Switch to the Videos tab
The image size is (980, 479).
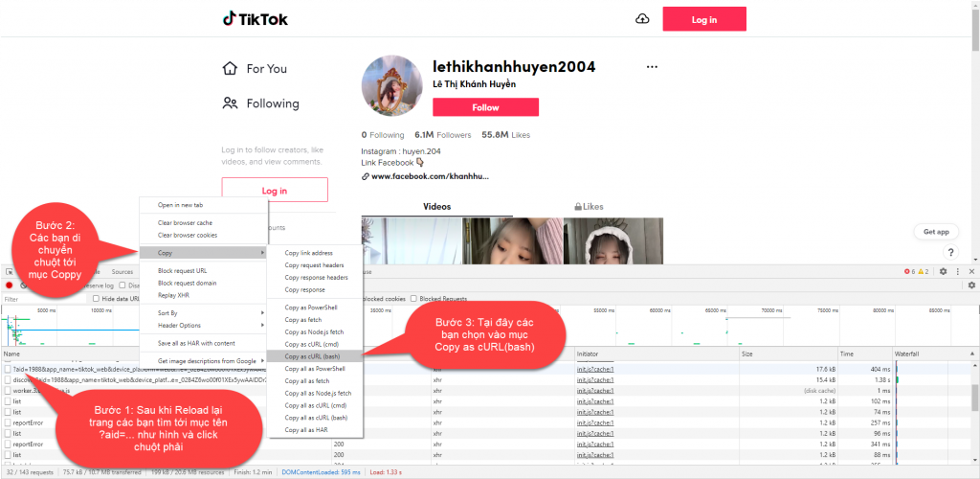(436, 207)
